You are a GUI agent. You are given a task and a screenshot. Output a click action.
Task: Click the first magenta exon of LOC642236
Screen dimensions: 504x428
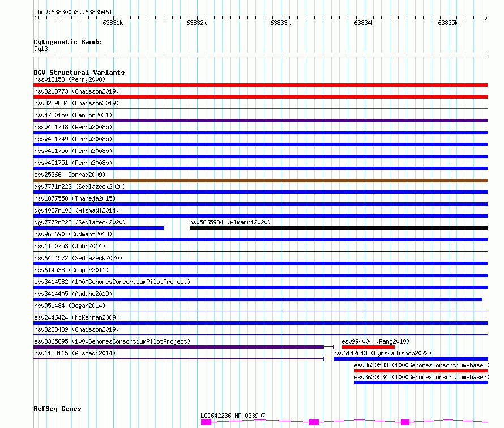click(206, 422)
